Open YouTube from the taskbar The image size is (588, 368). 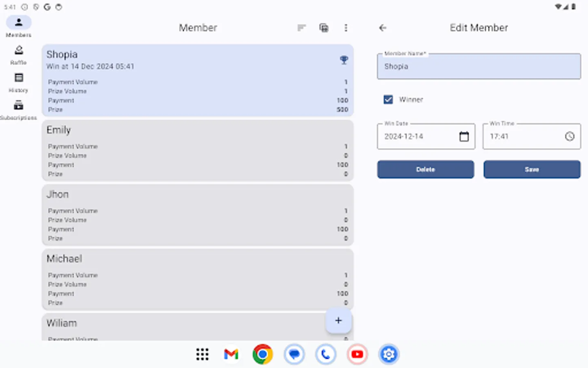click(357, 354)
